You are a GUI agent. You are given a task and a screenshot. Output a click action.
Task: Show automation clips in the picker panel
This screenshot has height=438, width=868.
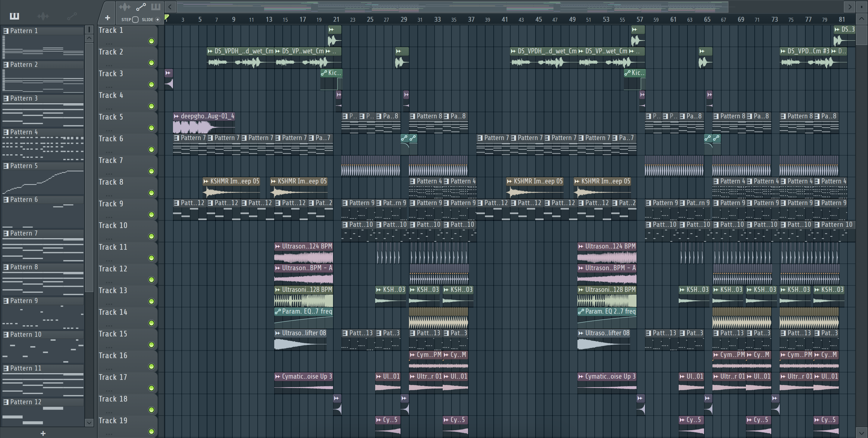coord(72,16)
